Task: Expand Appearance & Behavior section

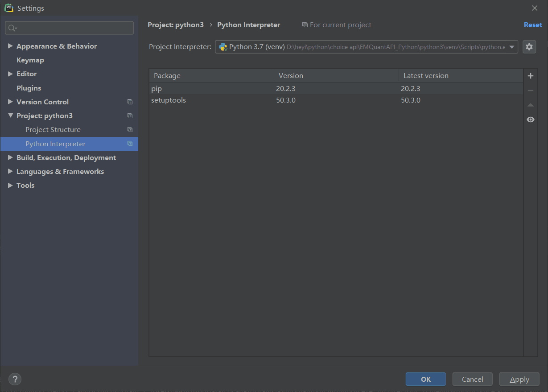Action: [x=10, y=46]
